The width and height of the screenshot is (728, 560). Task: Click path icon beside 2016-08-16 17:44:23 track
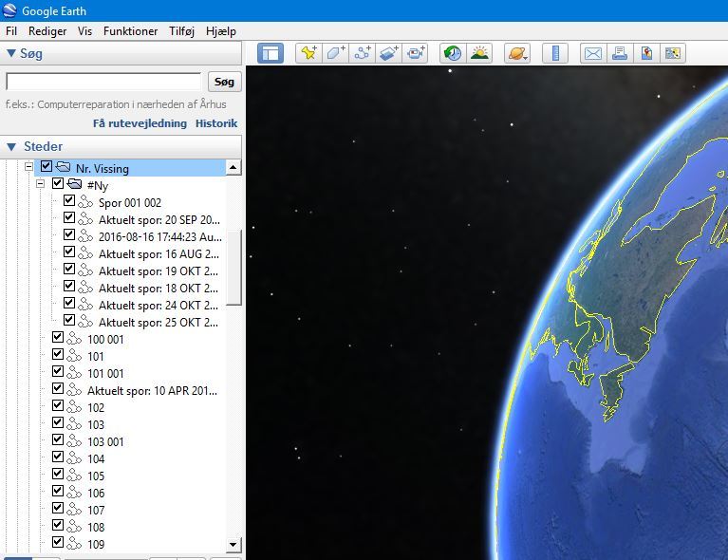tap(85, 236)
